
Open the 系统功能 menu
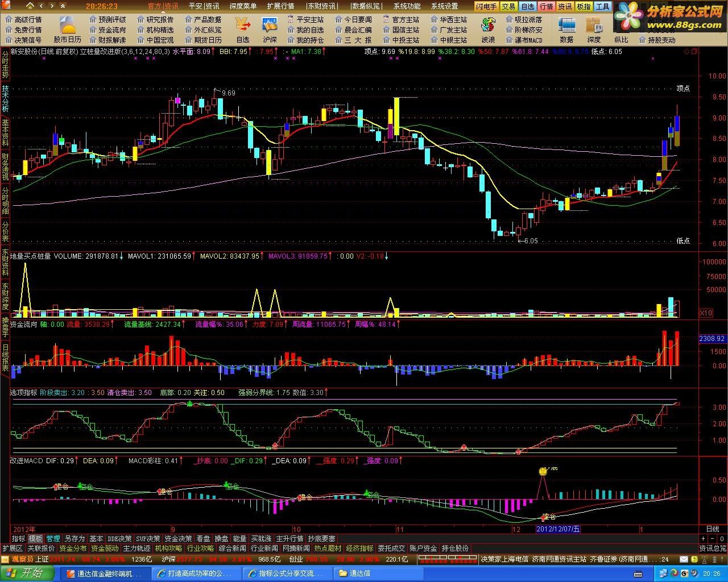click(407, 6)
